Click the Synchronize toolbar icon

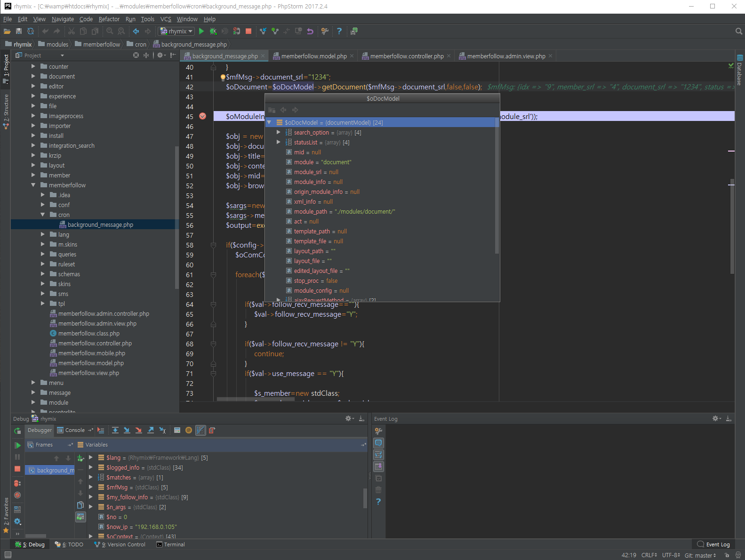(31, 31)
